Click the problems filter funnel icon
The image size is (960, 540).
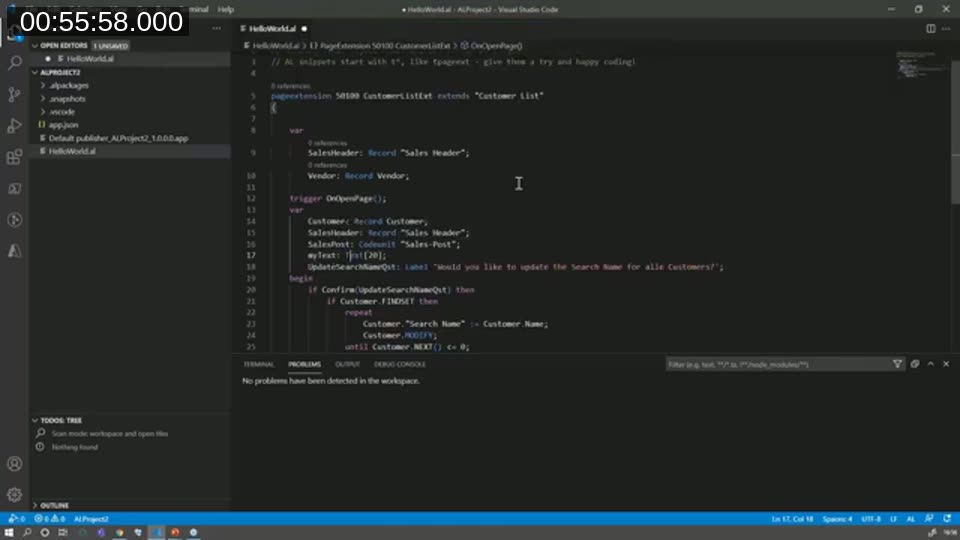[897, 364]
